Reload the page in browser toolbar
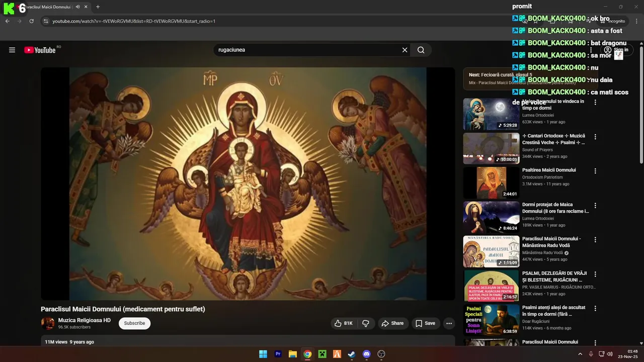The width and height of the screenshot is (644, 362). pos(31,21)
